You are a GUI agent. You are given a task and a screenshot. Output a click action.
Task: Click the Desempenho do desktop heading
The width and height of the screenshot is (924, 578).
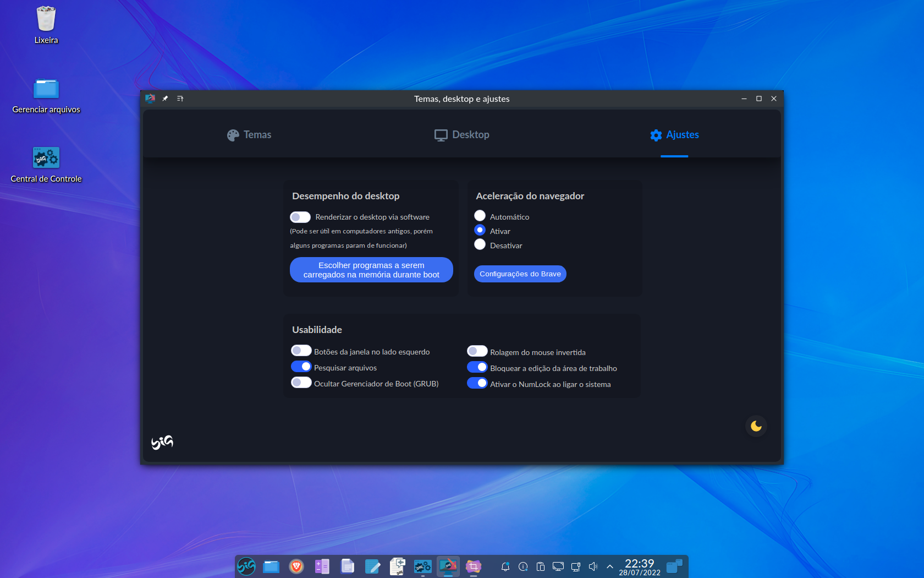(346, 196)
